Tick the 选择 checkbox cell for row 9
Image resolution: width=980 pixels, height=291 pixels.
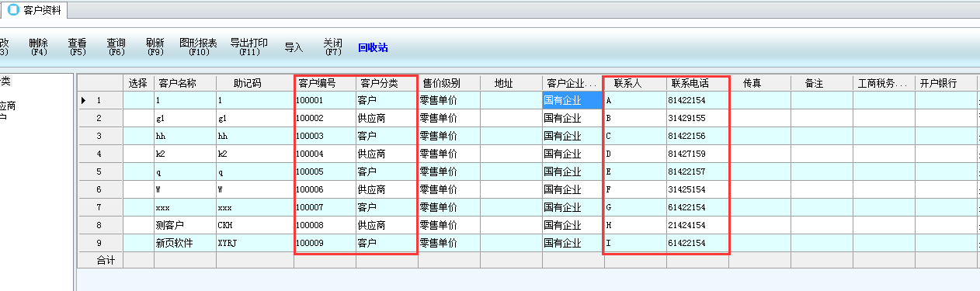point(138,243)
